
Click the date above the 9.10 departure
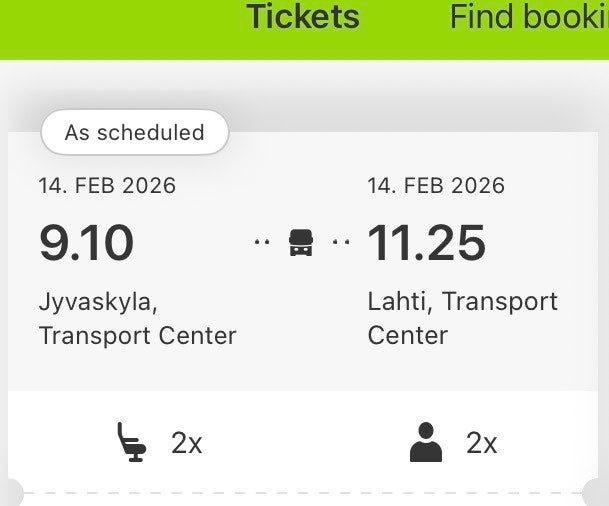coord(107,186)
